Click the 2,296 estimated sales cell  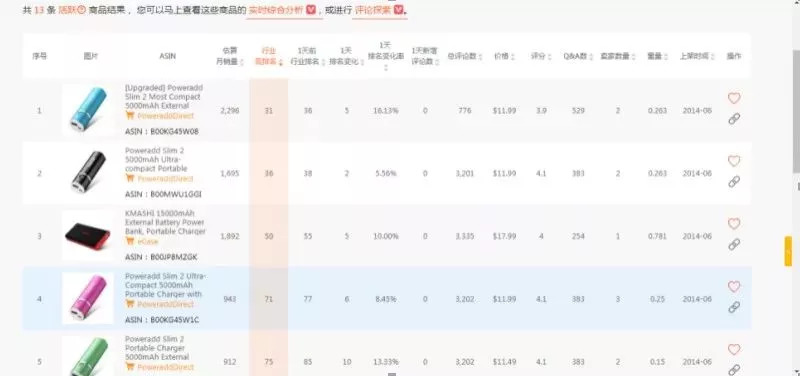230,111
